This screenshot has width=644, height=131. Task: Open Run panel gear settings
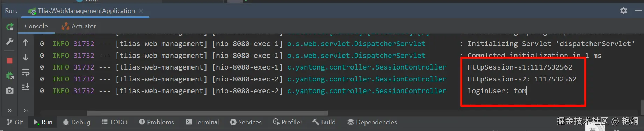[x=623, y=11]
